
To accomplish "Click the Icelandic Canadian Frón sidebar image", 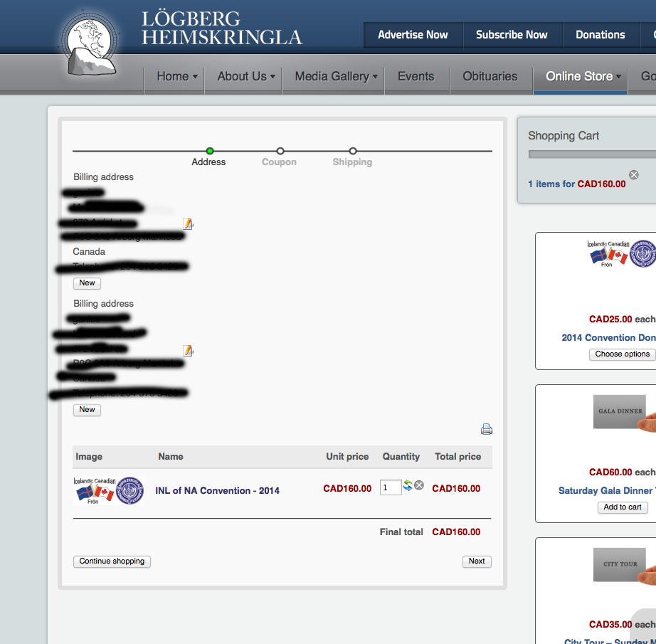I will click(x=621, y=253).
